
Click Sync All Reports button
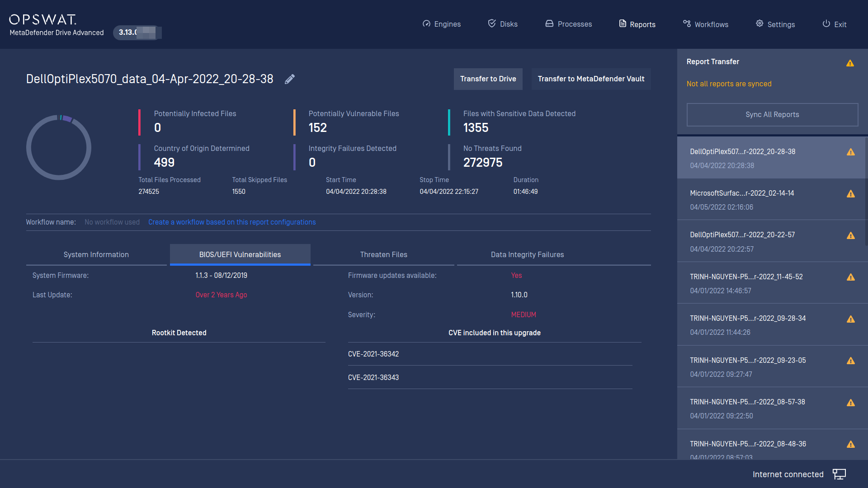tap(772, 115)
